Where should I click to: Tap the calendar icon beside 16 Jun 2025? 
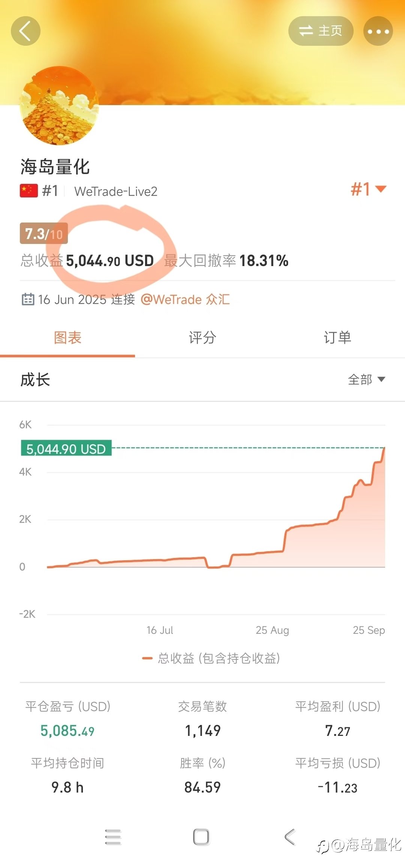pos(28,299)
